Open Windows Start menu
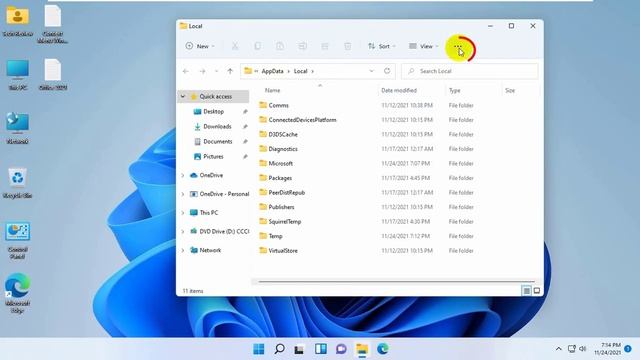Image resolution: width=640 pixels, height=360 pixels. click(x=259, y=349)
